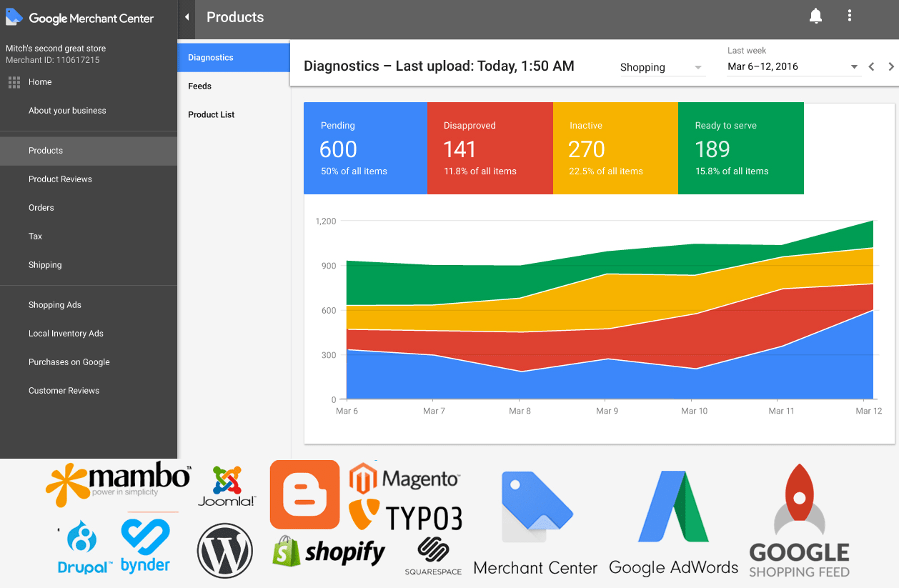Click the Products page title
The image size is (899, 588).
pos(235,17)
